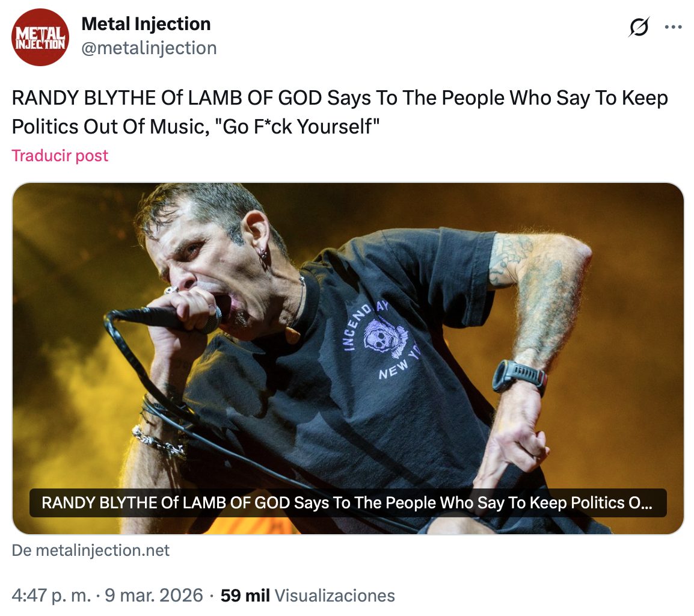Click the RANDY BLYTHE post text first line
Viewport: 694px width, 616px height.
340,99
